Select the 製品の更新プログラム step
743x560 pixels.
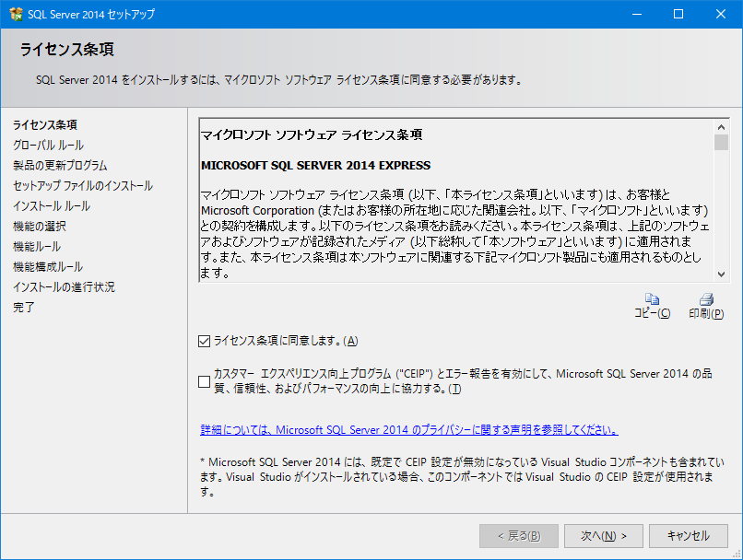[x=60, y=166]
